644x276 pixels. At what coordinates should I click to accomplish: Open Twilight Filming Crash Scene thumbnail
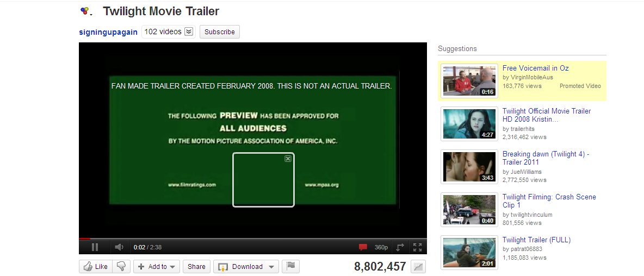point(469,210)
